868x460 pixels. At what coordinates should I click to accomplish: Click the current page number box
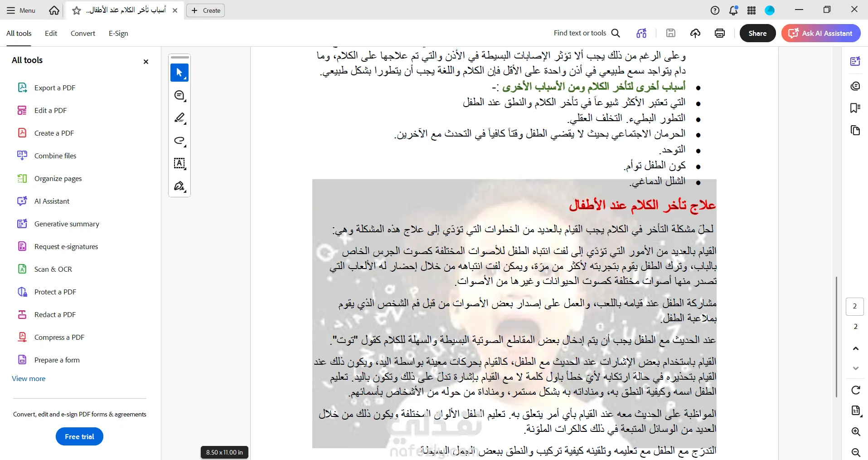pos(855,306)
